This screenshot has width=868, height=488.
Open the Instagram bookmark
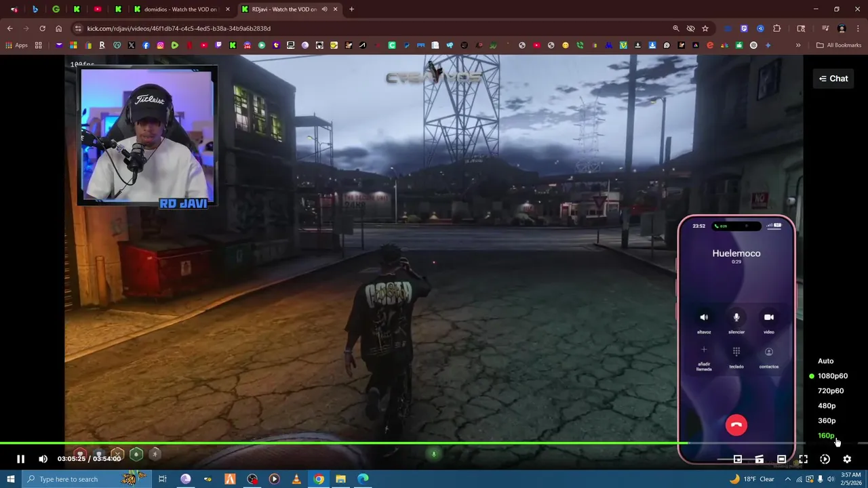(160, 45)
